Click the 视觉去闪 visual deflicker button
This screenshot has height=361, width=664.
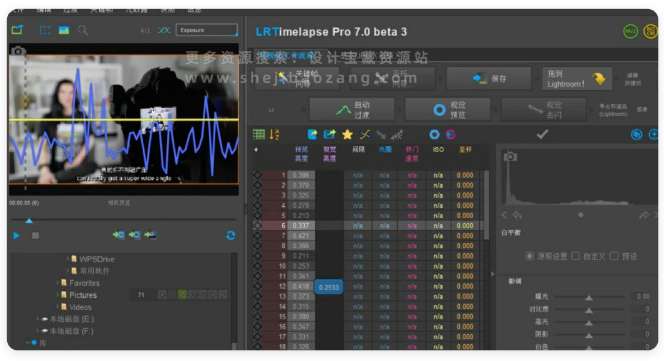click(544, 110)
